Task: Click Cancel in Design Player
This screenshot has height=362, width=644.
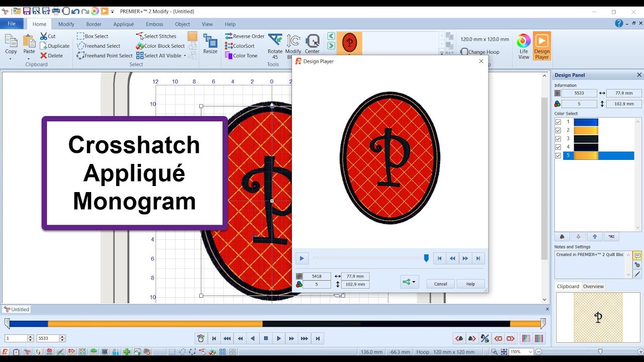Action: tap(441, 284)
